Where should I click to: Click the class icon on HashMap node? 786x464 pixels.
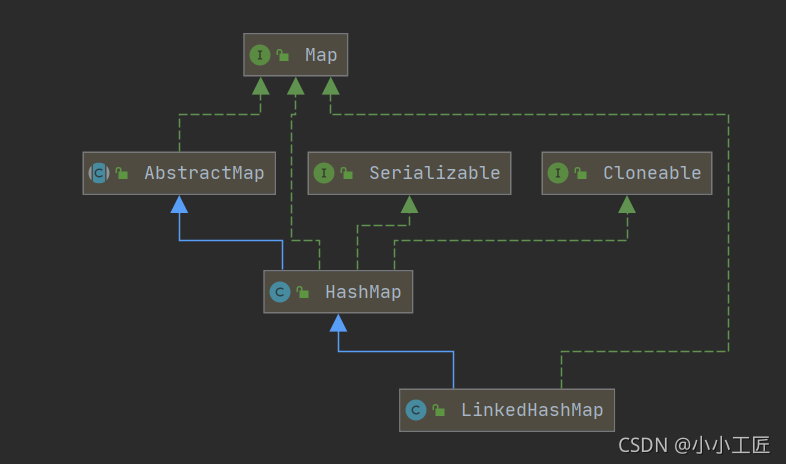pos(280,292)
